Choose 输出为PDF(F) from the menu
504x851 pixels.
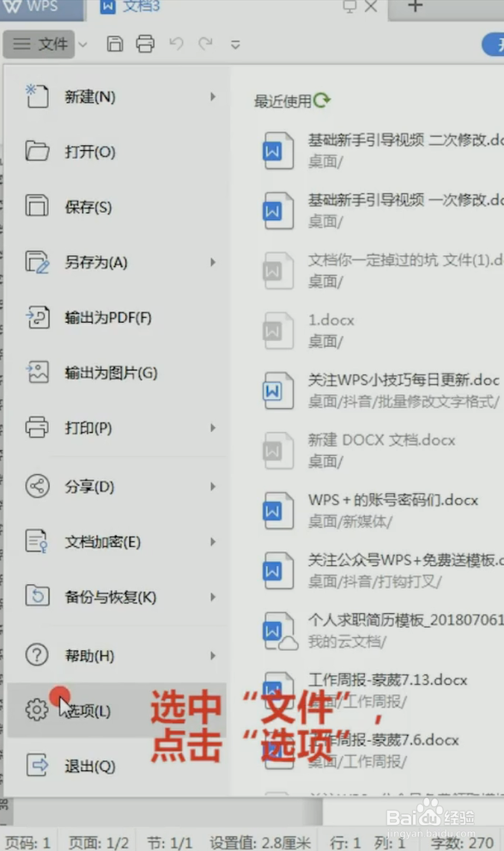click(x=118, y=318)
